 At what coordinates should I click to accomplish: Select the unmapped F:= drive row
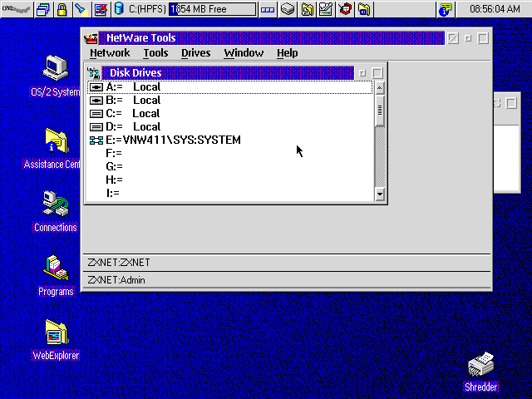point(229,153)
